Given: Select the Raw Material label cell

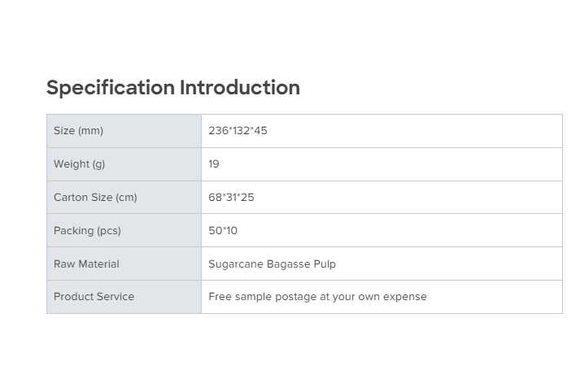Looking at the screenshot, I should pos(86,264).
